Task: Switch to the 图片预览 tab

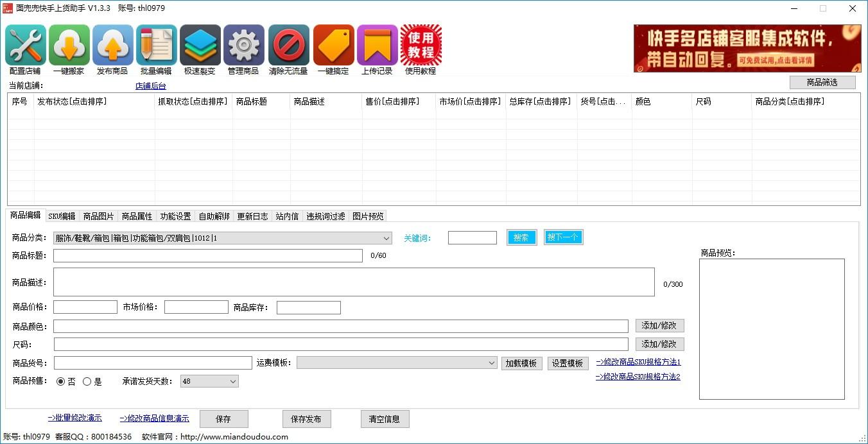Action: [369, 216]
